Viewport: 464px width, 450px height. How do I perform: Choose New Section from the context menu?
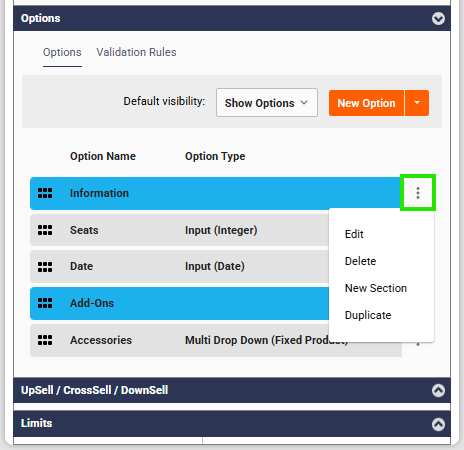376,288
